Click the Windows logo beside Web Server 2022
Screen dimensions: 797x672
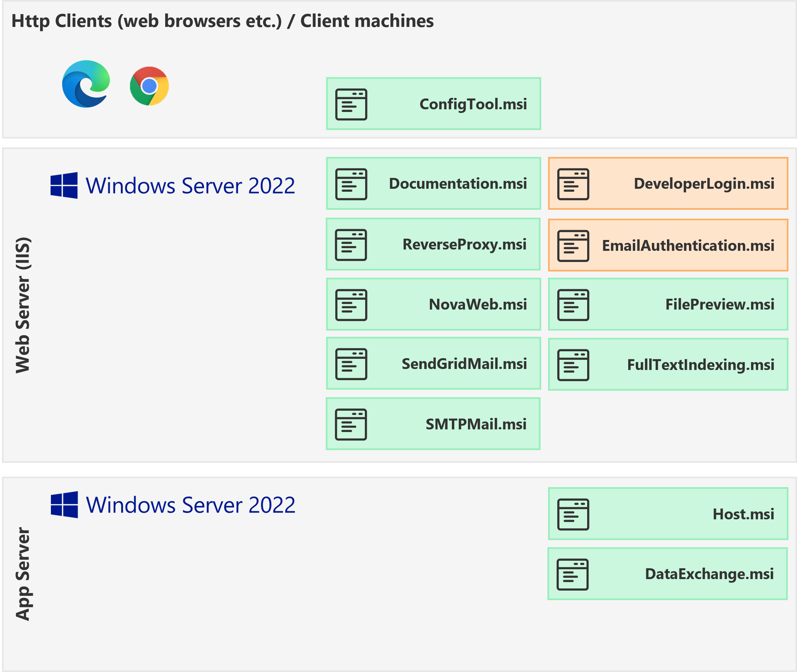64,185
